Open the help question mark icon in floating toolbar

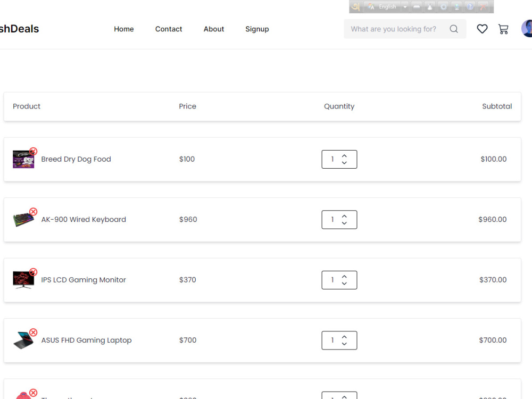(470, 7)
